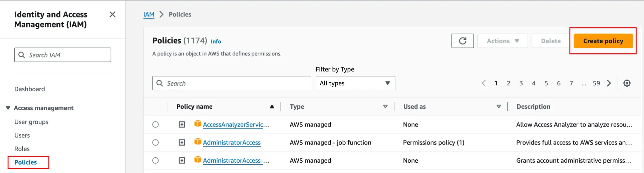
Task: Click the previous page arrow
Action: click(x=484, y=83)
